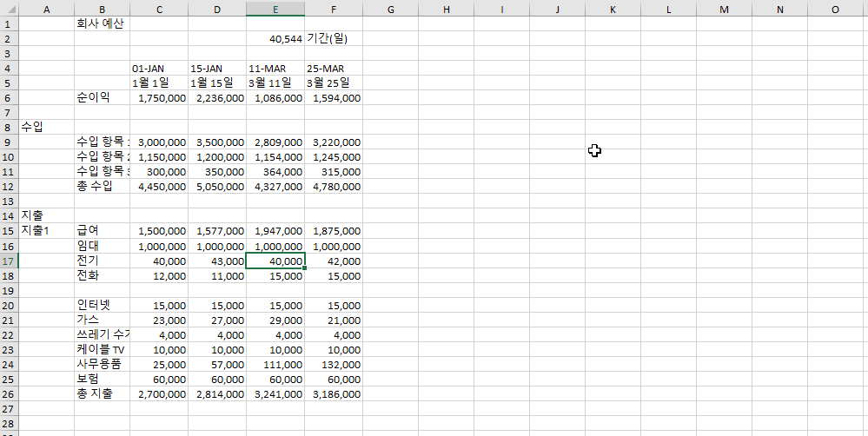This screenshot has width=868, height=436.
Task: Click the '전기' label cell
Action: (102, 261)
